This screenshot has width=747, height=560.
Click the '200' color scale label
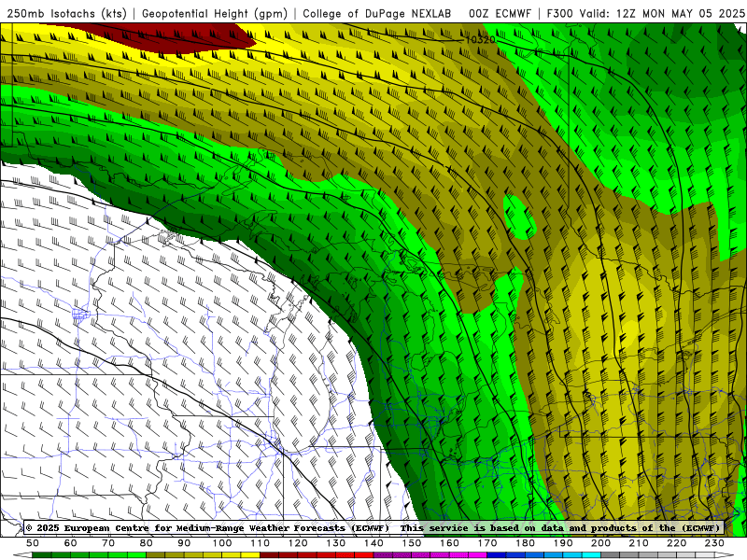(600, 543)
